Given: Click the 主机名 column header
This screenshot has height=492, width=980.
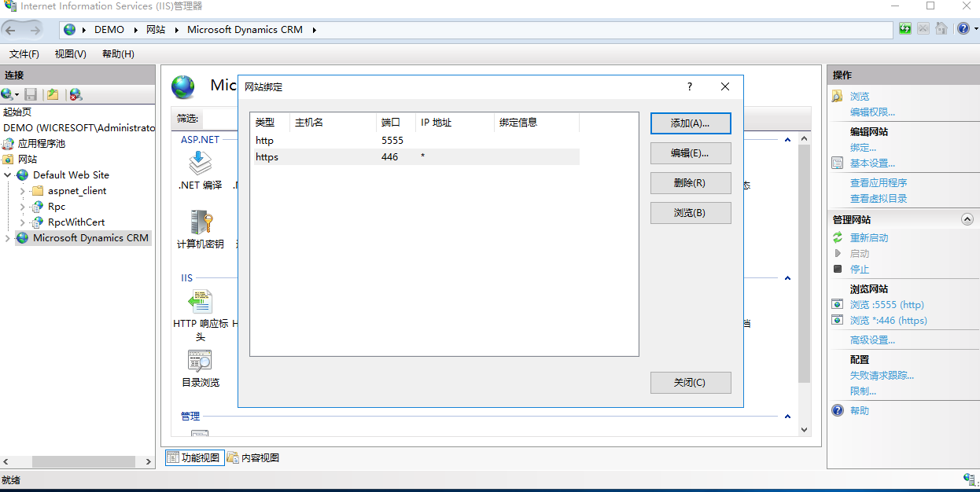Looking at the screenshot, I should (x=333, y=123).
